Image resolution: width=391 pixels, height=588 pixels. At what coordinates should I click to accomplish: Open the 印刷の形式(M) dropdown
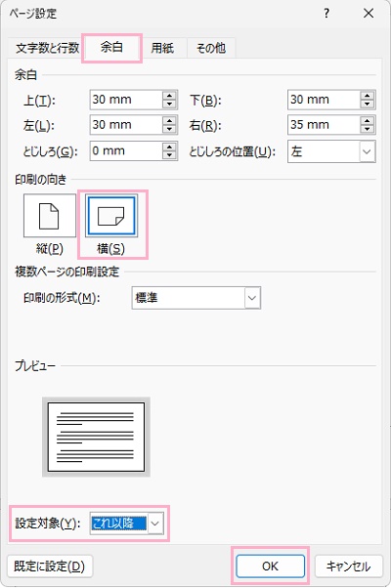[196, 298]
